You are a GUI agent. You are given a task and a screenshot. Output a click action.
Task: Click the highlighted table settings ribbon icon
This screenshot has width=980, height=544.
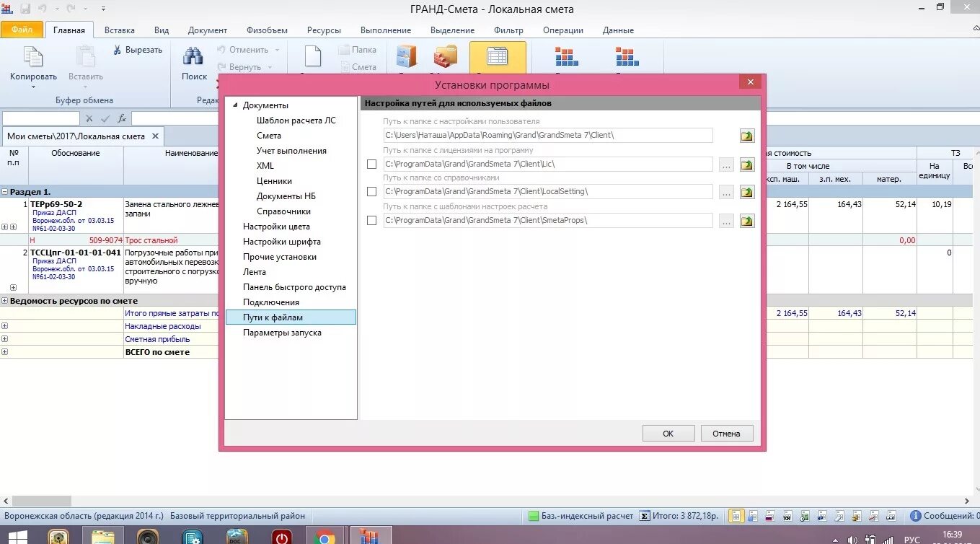tap(498, 58)
